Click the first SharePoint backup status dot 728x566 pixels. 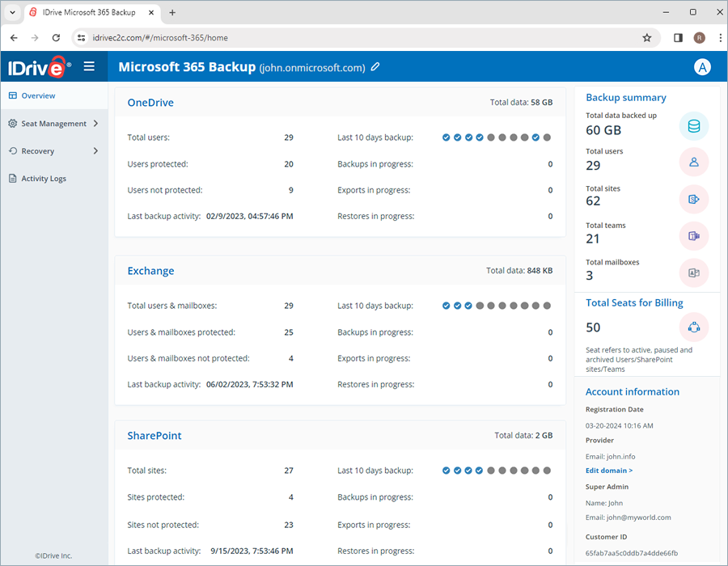(x=447, y=471)
